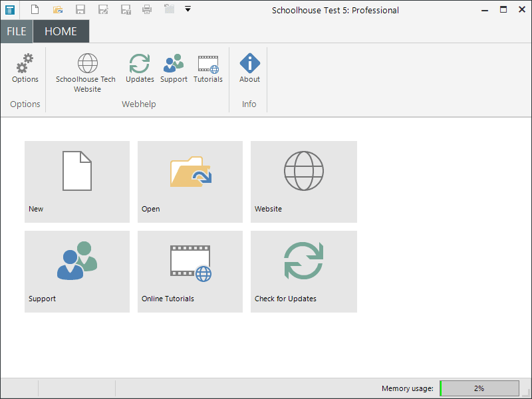Open Options from the ribbon gears icon

(x=25, y=68)
